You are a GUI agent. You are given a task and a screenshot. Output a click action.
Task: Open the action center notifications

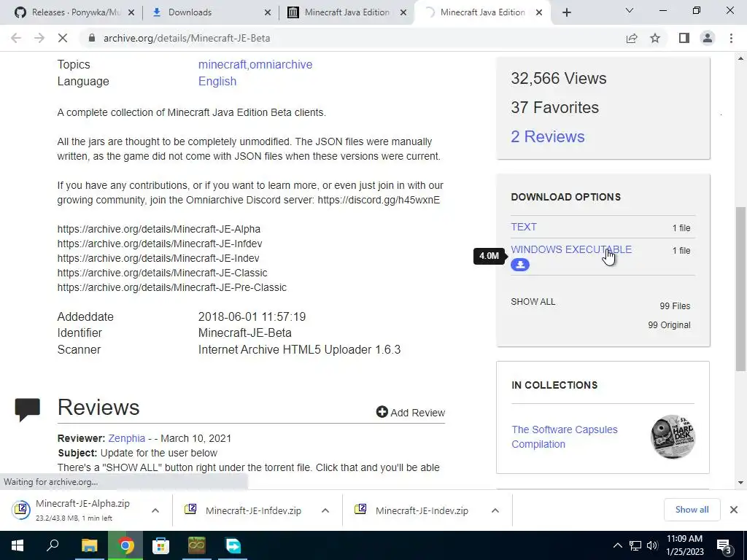coord(724,545)
